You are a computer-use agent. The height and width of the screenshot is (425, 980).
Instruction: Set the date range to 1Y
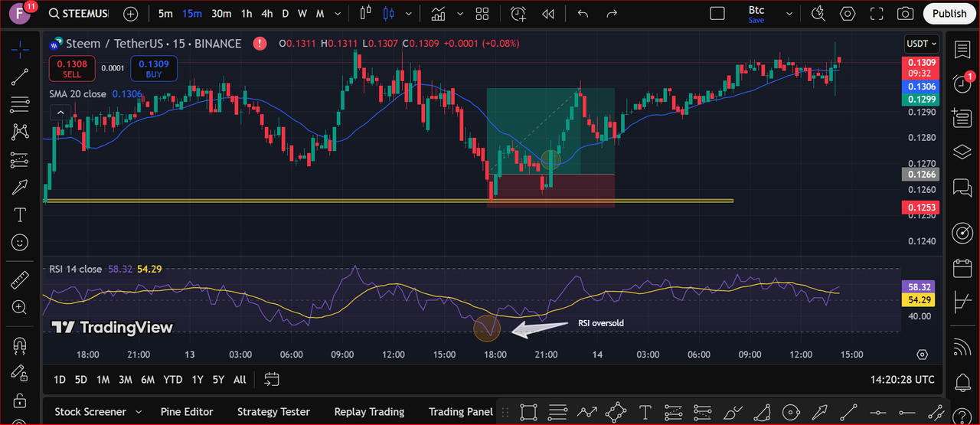[x=198, y=379]
